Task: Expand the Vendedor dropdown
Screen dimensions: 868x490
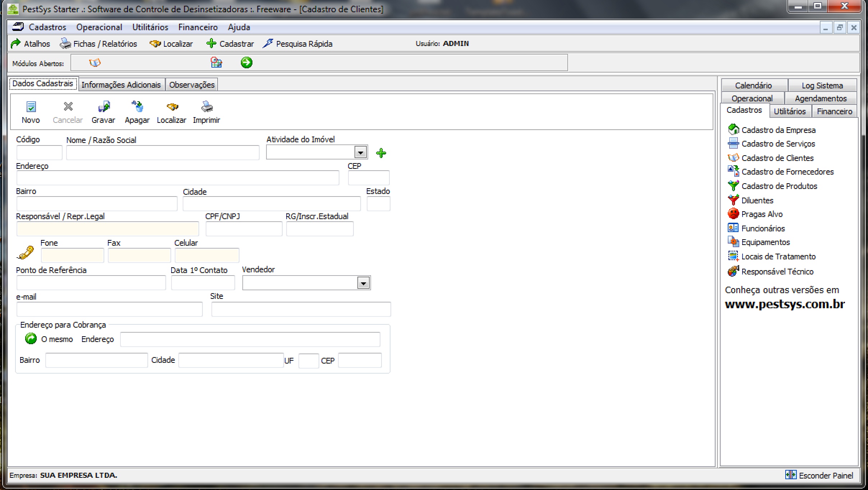Action: click(364, 283)
